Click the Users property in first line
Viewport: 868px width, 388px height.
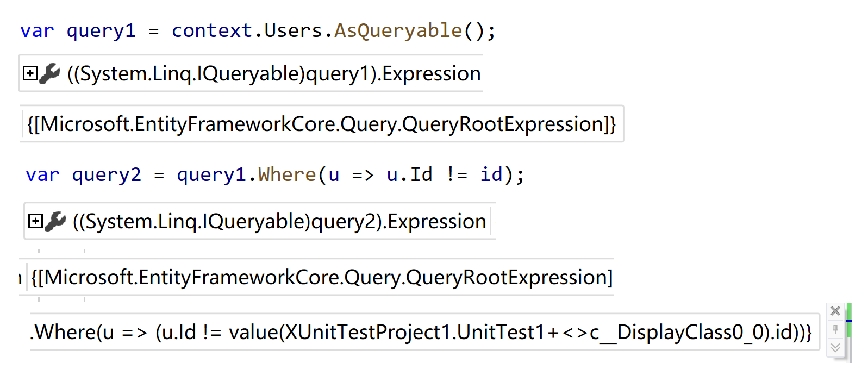(293, 31)
